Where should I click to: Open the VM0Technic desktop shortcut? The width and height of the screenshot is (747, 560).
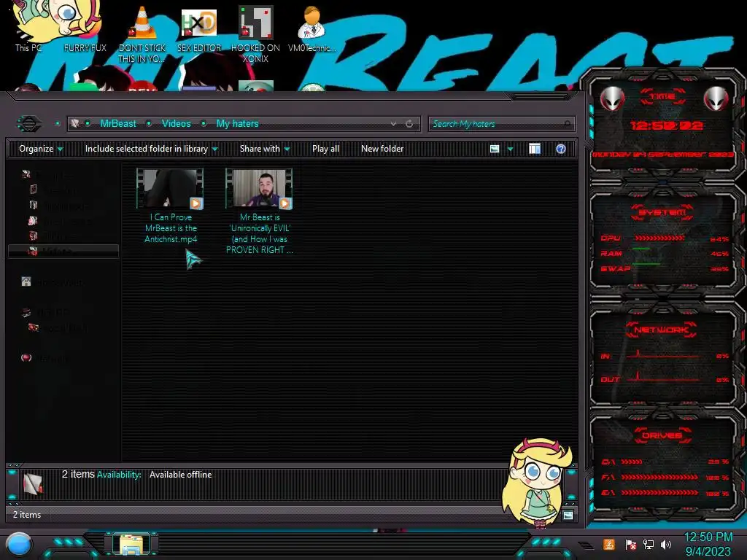click(311, 28)
